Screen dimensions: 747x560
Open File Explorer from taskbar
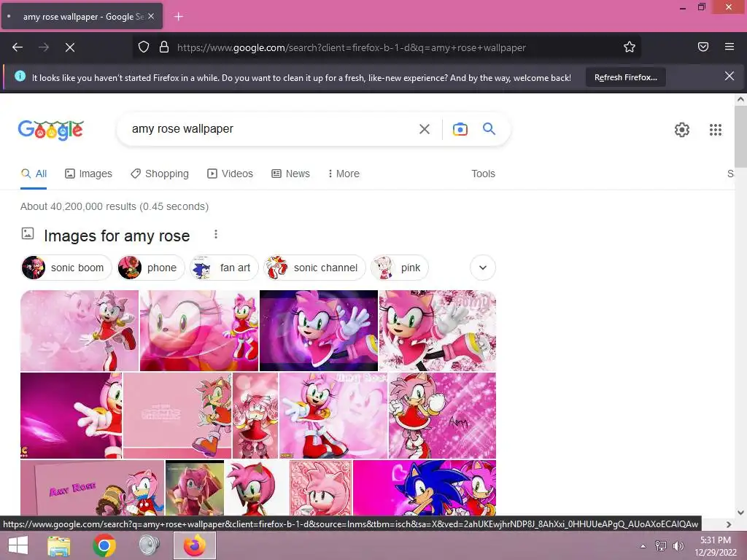59,545
